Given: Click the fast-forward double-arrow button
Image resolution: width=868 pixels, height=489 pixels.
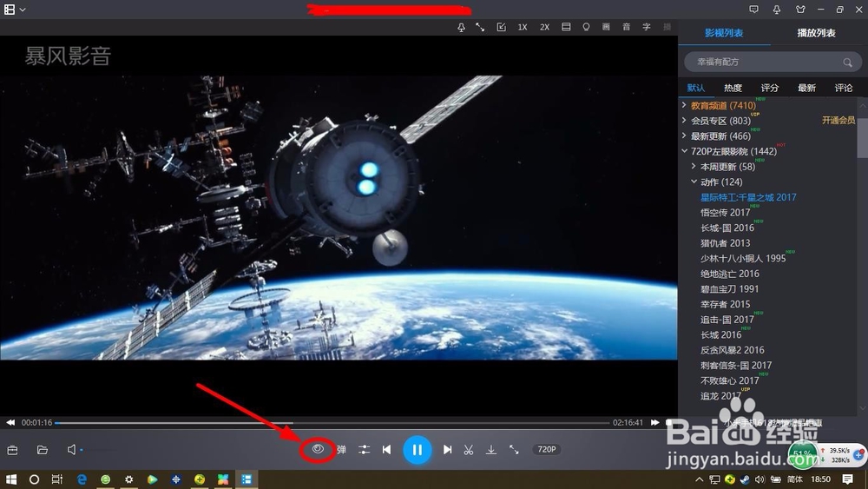Looking at the screenshot, I should tap(654, 422).
